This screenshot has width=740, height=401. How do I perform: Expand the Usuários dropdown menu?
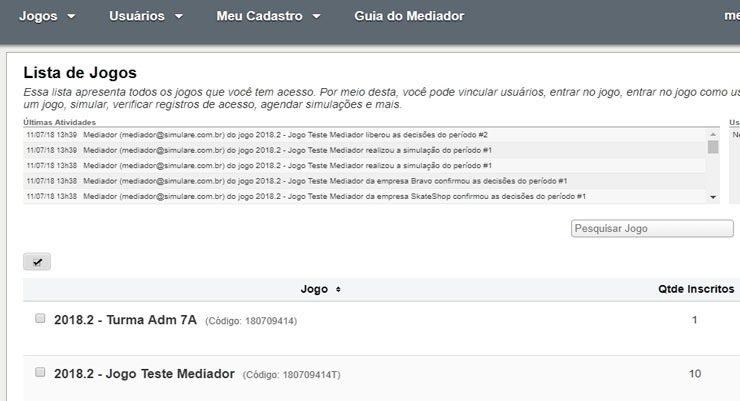pyautogui.click(x=145, y=17)
